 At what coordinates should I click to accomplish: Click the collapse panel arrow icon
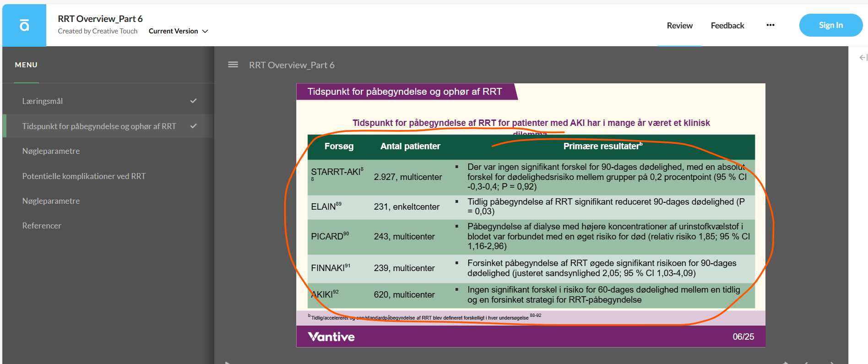pos(863,57)
